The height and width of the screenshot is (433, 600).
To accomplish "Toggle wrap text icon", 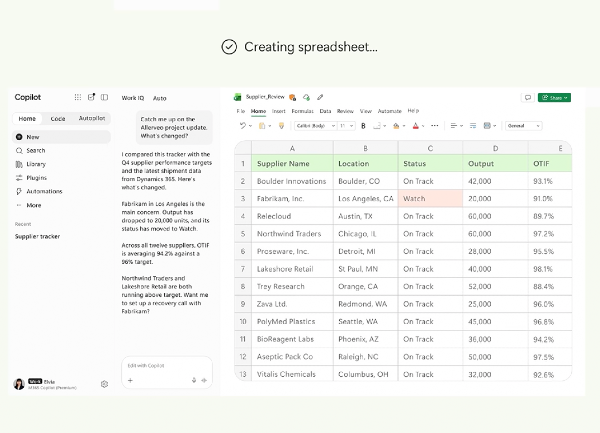I will 473,125.
